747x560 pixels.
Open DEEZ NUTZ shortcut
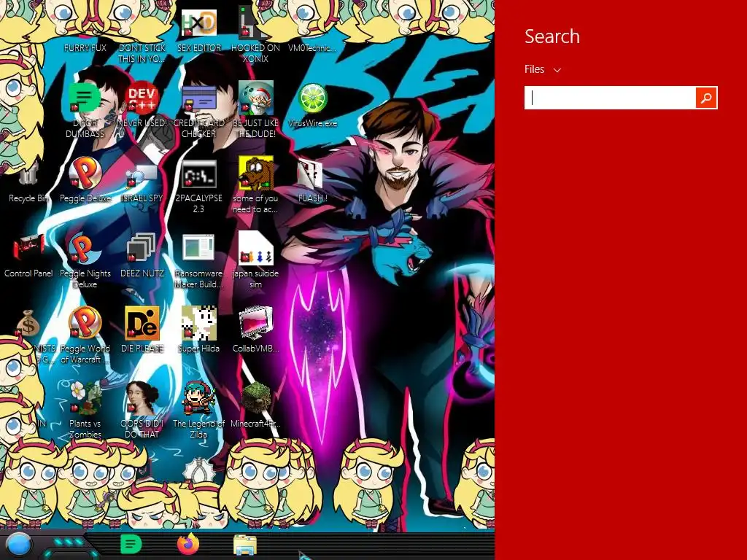(142, 249)
